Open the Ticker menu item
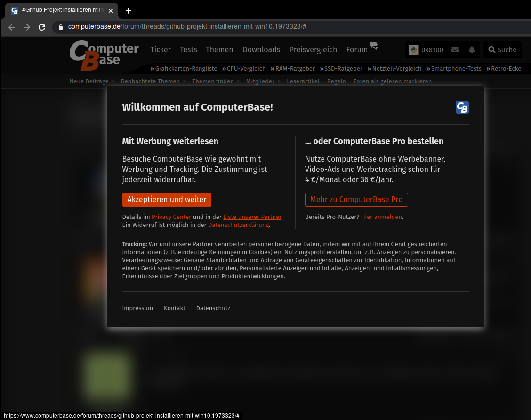Viewport: 531px width, 420px height. (x=160, y=49)
